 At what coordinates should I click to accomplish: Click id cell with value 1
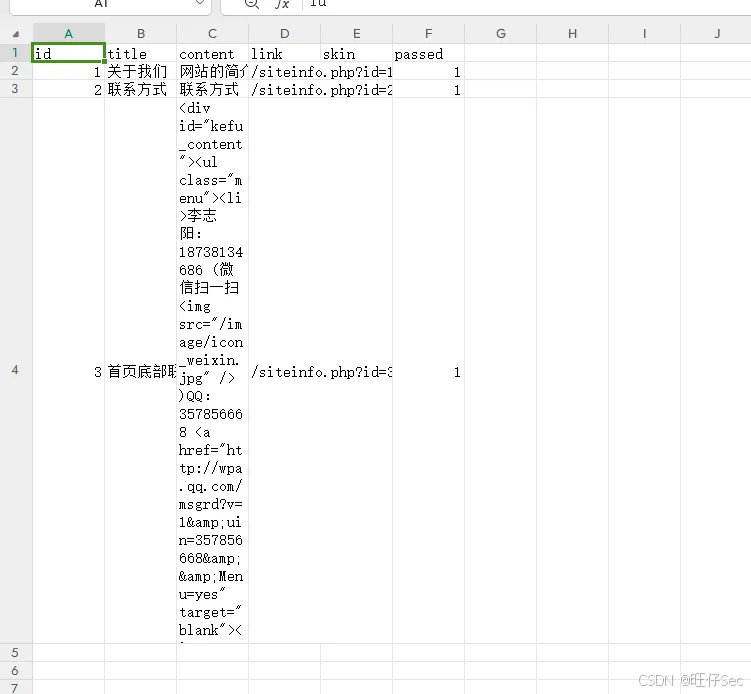[x=68, y=71]
